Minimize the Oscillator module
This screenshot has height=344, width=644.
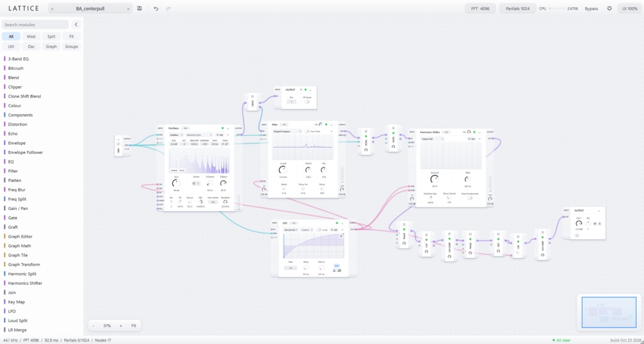coord(228,128)
